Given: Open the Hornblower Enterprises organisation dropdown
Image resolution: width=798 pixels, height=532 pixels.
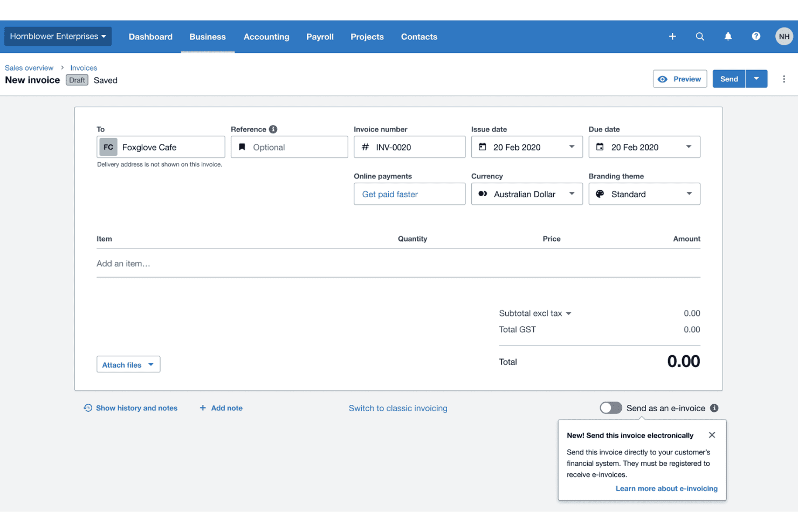Looking at the screenshot, I should 58,37.
